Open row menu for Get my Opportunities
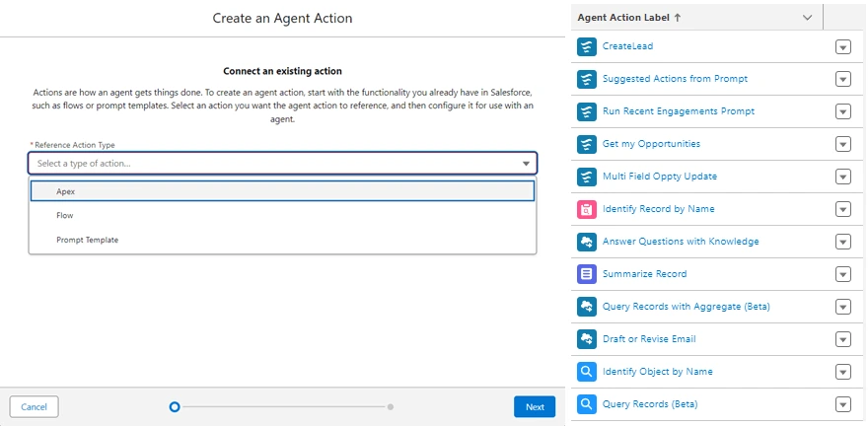 pyautogui.click(x=842, y=144)
